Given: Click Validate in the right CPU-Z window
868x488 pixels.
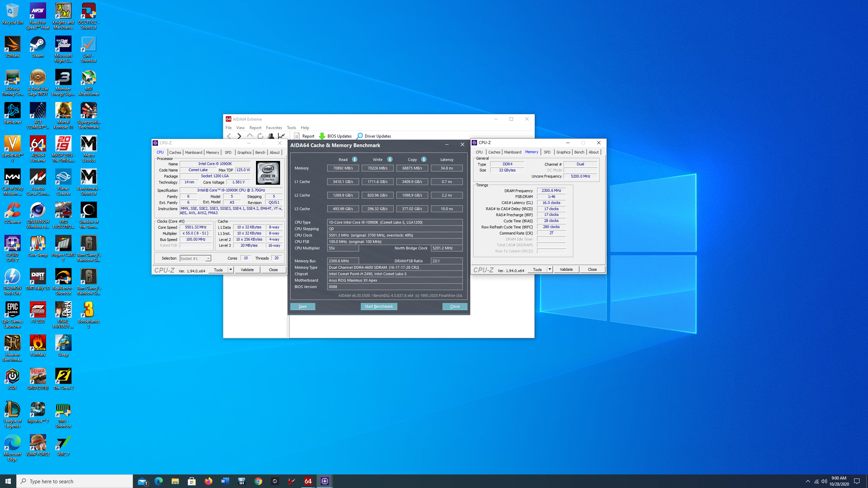Looking at the screenshot, I should point(566,269).
